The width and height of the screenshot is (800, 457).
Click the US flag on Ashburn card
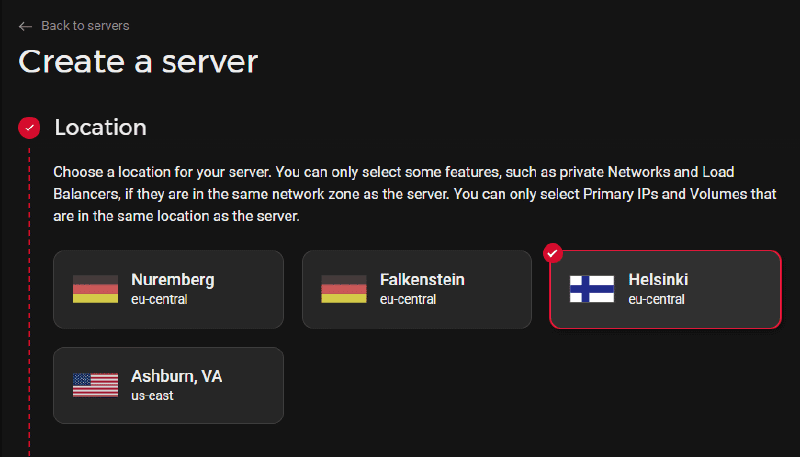95,385
